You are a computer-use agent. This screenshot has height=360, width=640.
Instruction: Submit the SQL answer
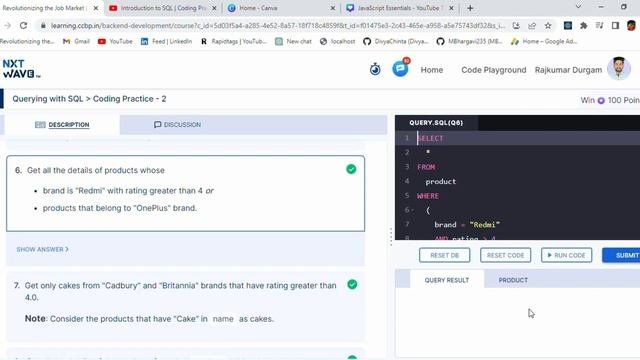621,255
